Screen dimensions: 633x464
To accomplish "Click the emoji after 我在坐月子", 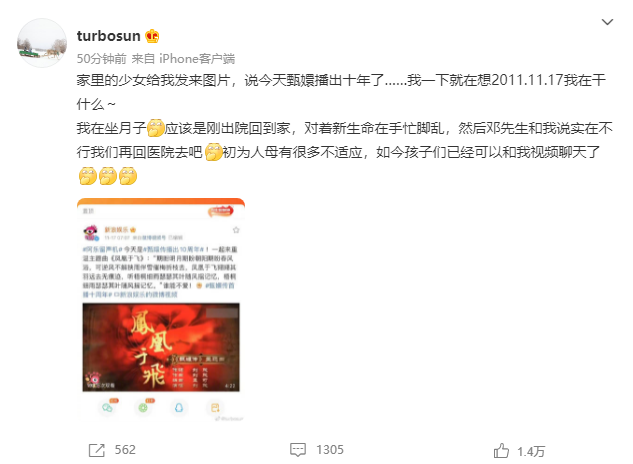I will (x=155, y=128).
